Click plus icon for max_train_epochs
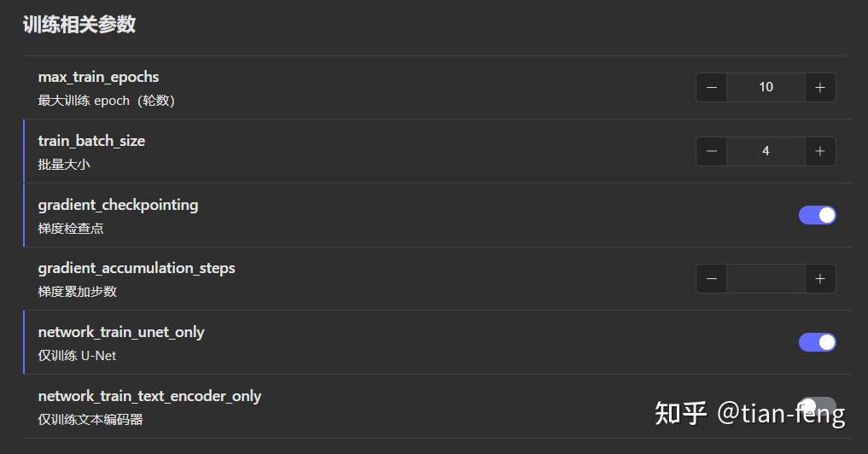Image resolution: width=868 pixels, height=454 pixels. pyautogui.click(x=820, y=87)
